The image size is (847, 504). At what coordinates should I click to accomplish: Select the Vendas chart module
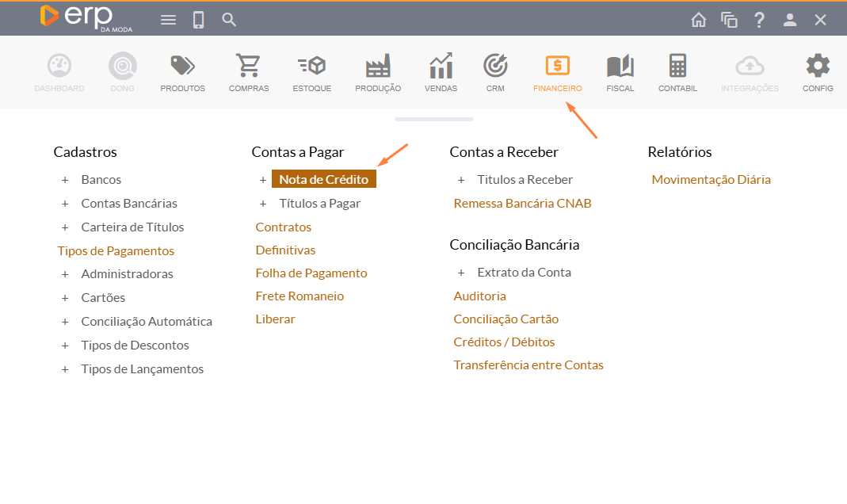pyautogui.click(x=441, y=67)
